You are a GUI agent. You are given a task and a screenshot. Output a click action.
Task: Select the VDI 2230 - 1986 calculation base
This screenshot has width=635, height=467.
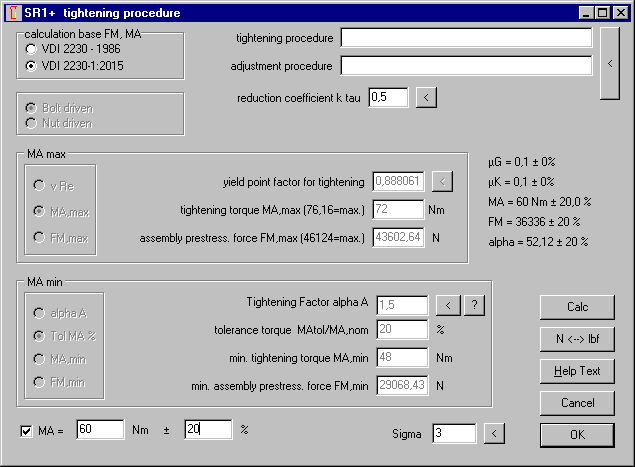(x=34, y=49)
